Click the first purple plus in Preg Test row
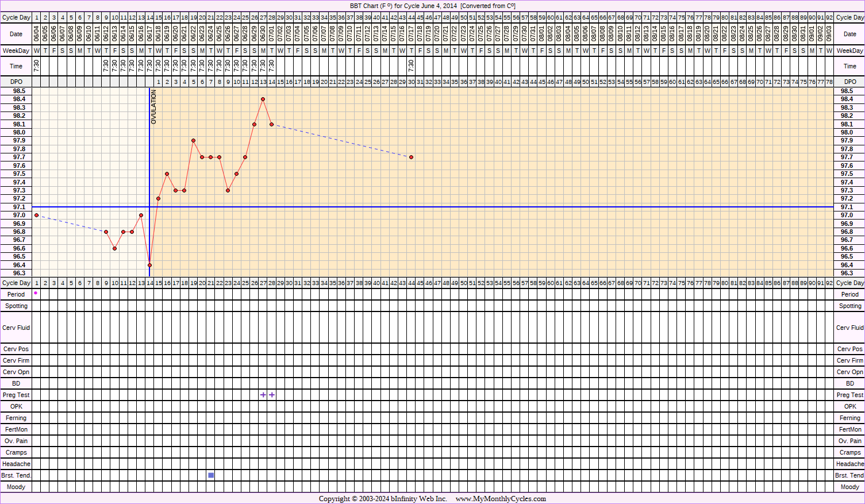Screen dimensions: 865x504 [x=263, y=395]
